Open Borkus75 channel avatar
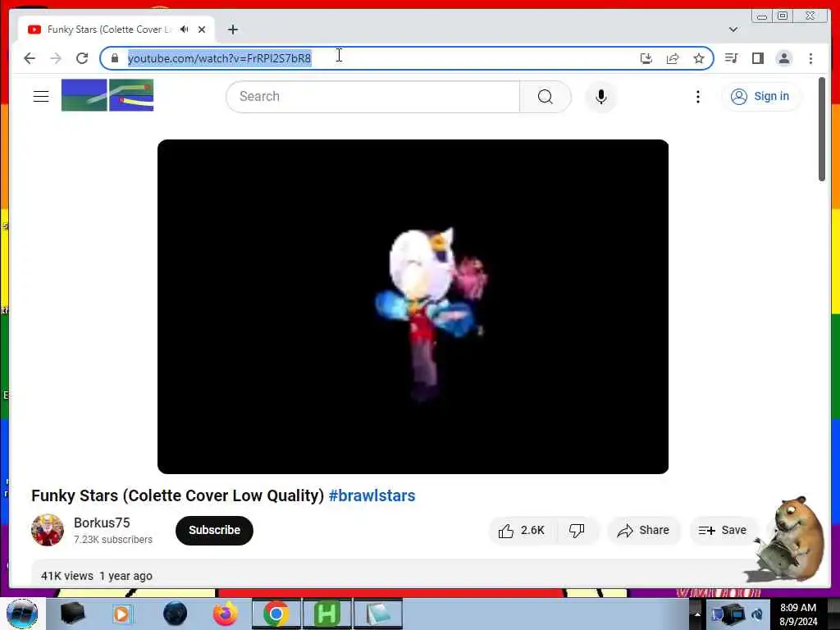 [x=47, y=530]
